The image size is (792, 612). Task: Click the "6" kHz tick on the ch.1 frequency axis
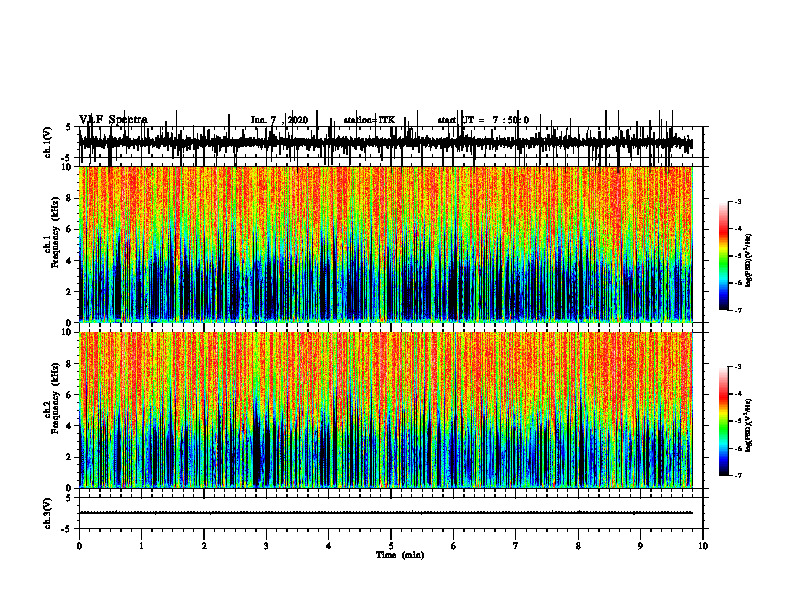[x=69, y=229]
